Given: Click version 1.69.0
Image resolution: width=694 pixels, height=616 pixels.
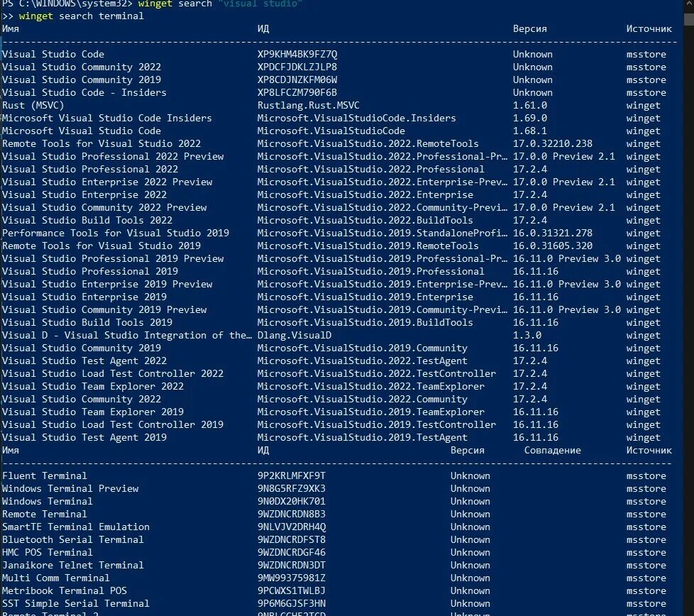Looking at the screenshot, I should point(530,119).
